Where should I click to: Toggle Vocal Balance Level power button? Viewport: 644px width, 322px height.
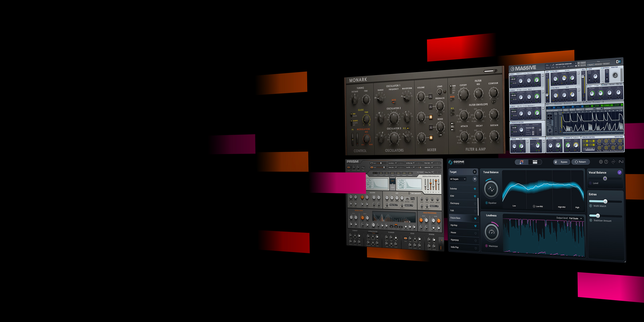(590, 183)
